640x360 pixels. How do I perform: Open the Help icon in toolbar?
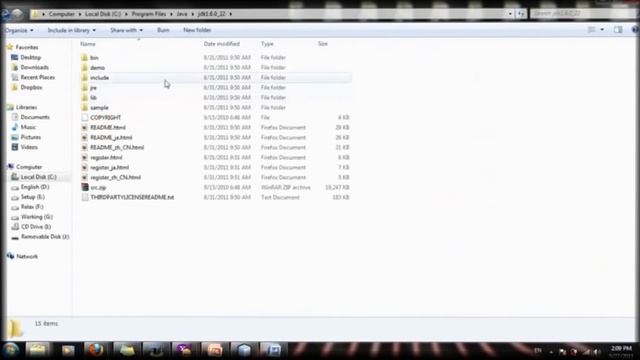(635, 30)
